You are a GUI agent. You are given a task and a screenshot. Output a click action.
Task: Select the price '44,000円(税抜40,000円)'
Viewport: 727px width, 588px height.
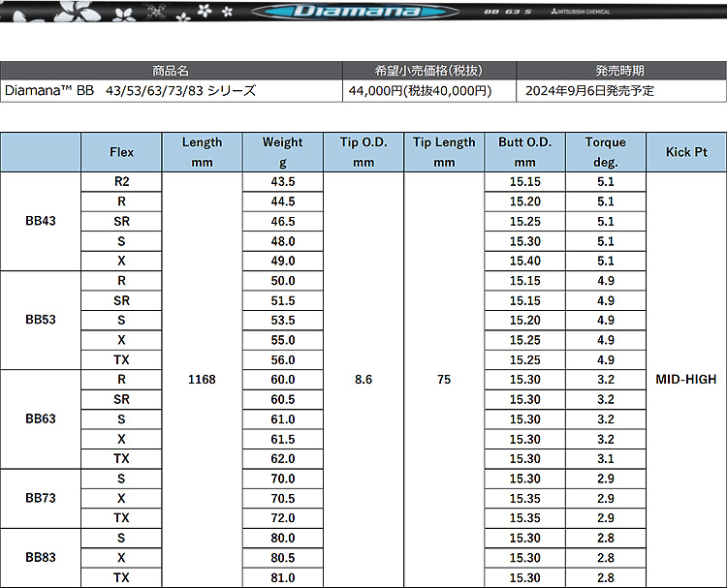420,91
